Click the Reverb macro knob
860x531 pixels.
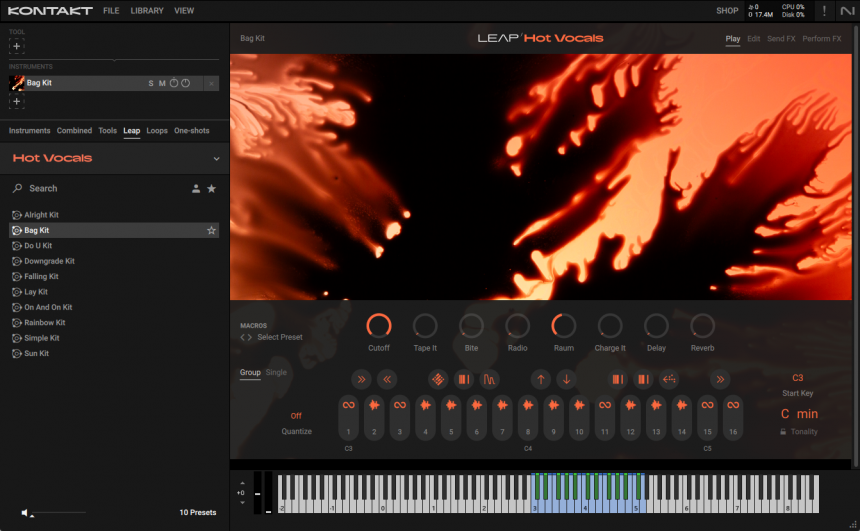point(702,326)
